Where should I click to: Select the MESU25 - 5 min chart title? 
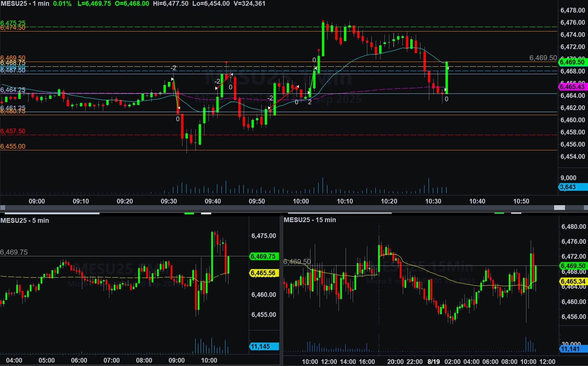25,220
